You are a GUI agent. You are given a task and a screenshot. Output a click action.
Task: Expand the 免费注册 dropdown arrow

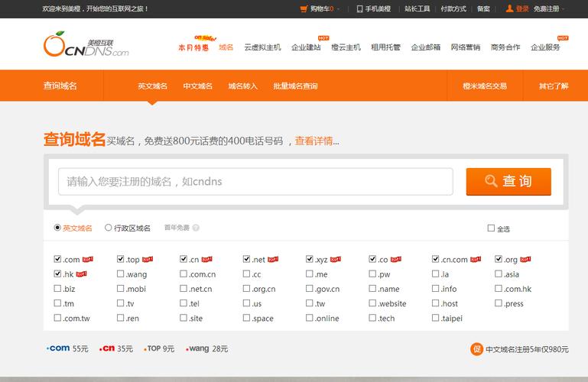pyautogui.click(x=566, y=9)
